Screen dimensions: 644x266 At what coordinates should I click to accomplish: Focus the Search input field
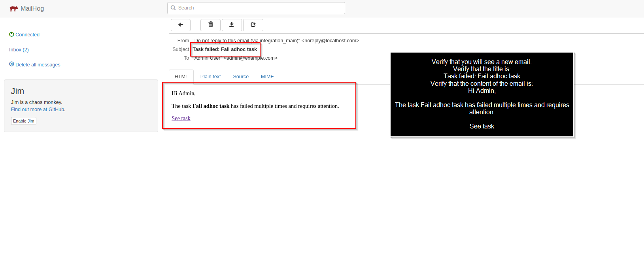256,8
